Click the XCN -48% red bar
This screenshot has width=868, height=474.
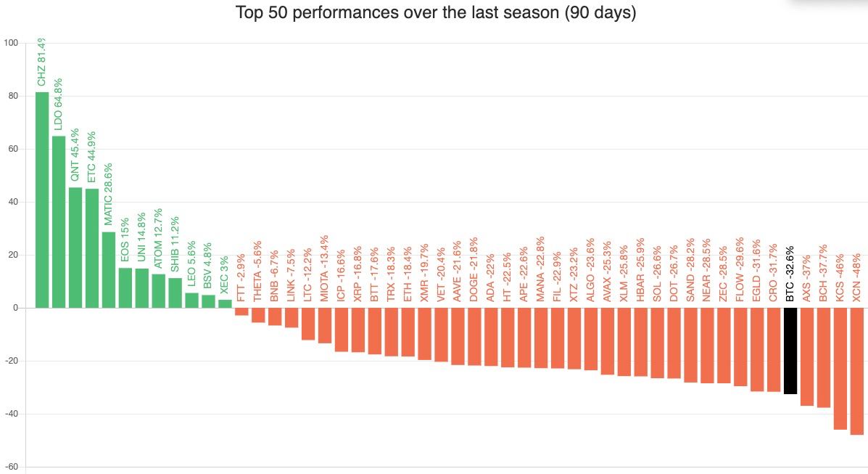point(857,371)
